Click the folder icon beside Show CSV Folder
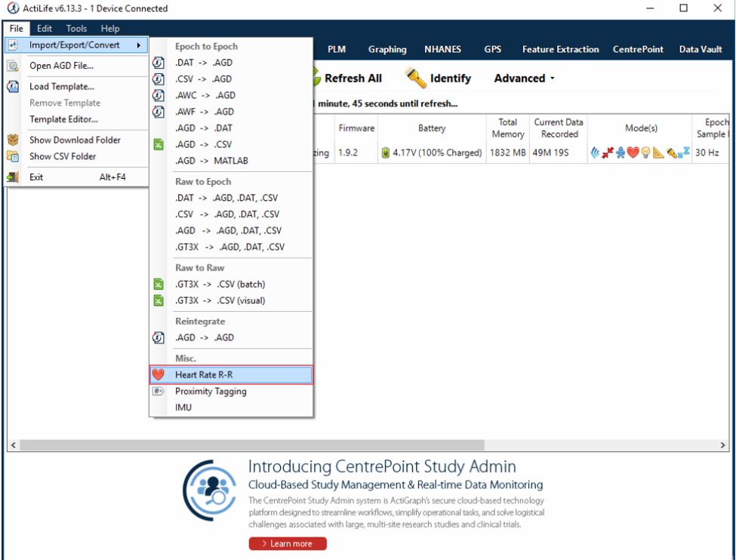736x560 pixels. [x=14, y=156]
